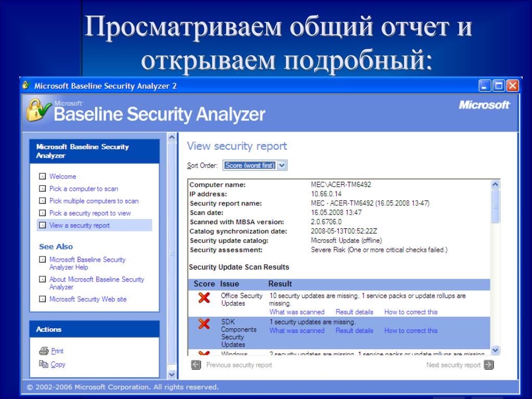Click the report scrollbar down arrow
The height and width of the screenshot is (399, 532).
tap(496, 350)
